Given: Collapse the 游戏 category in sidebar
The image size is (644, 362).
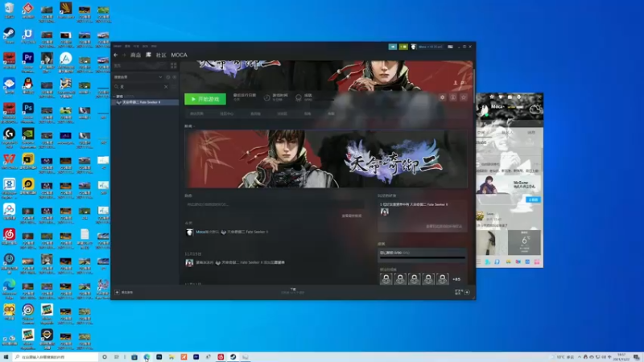Looking at the screenshot, I should [114, 97].
